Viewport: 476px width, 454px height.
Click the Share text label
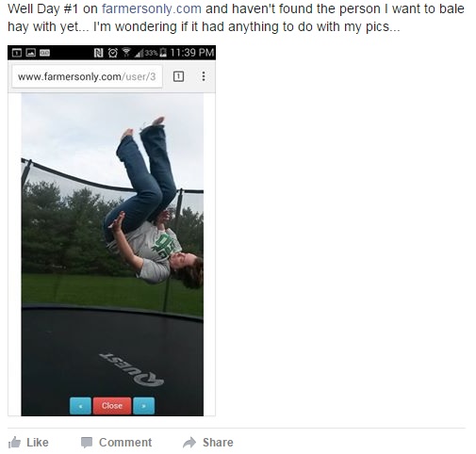[x=218, y=443]
